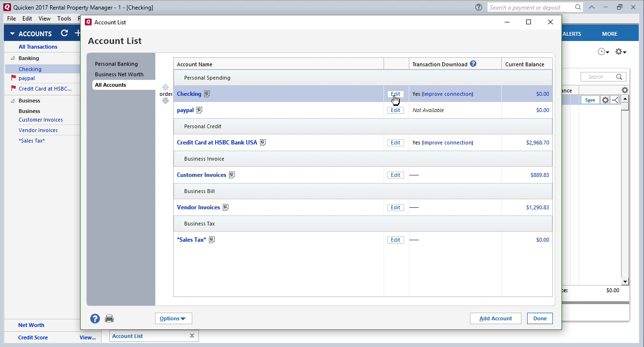This screenshot has height=347, width=644.
Task: Open help icon in Quicken title bar
Action: coord(478,7)
